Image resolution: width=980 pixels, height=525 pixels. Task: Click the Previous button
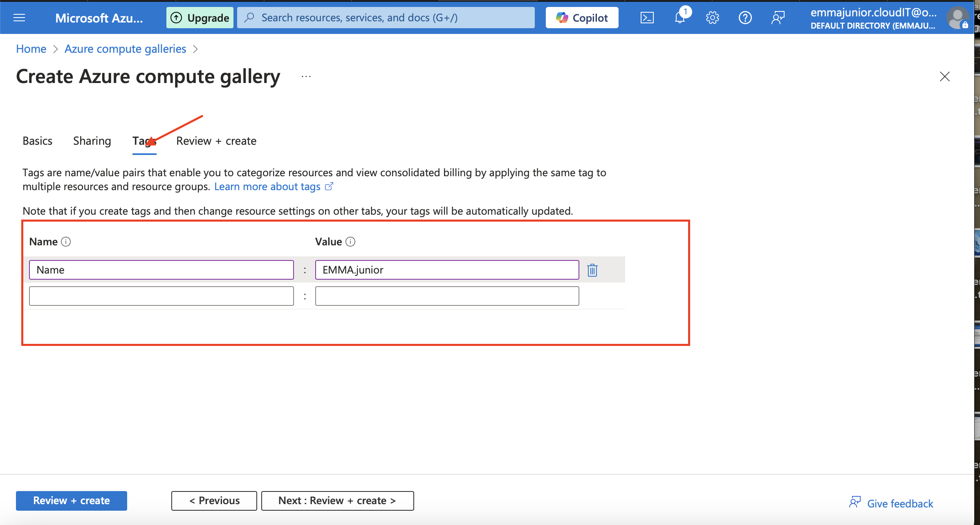214,500
